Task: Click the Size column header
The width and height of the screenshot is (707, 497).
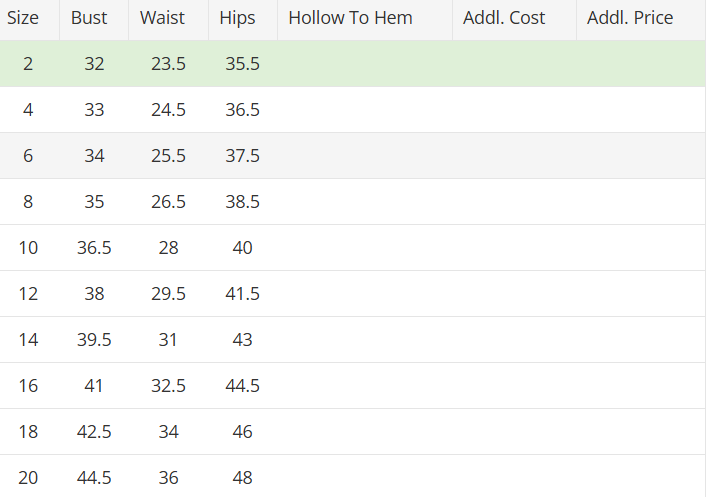Action: tap(24, 18)
